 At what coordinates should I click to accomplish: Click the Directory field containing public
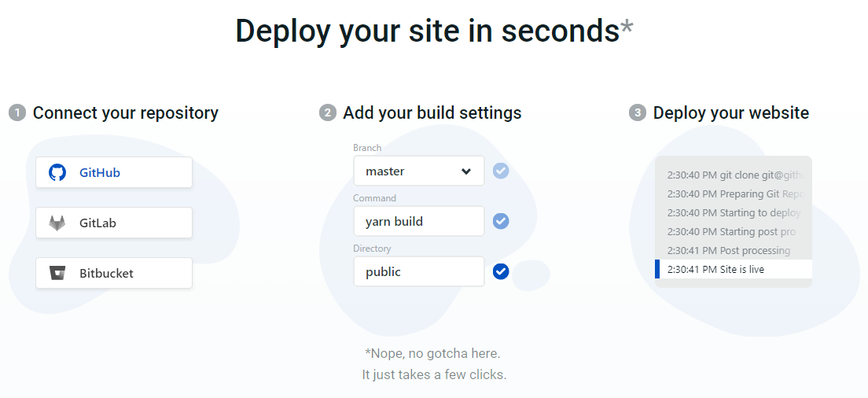click(x=418, y=271)
